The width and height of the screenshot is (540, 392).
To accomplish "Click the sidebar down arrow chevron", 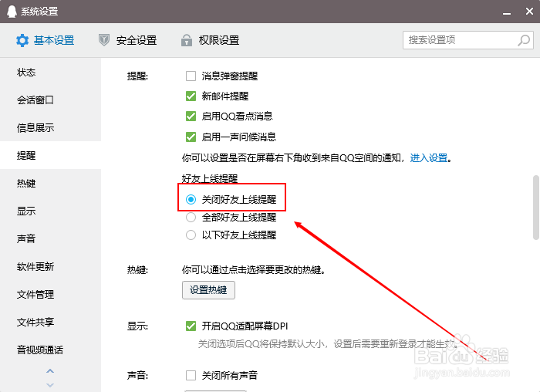I will tap(50, 385).
